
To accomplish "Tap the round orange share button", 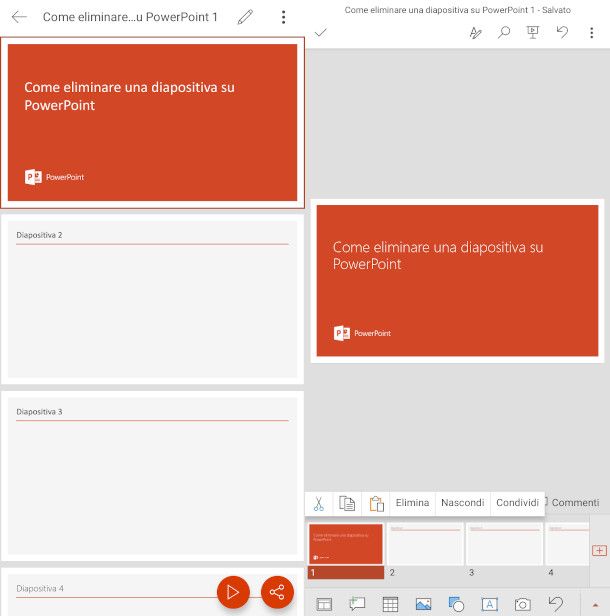I will tap(277, 592).
